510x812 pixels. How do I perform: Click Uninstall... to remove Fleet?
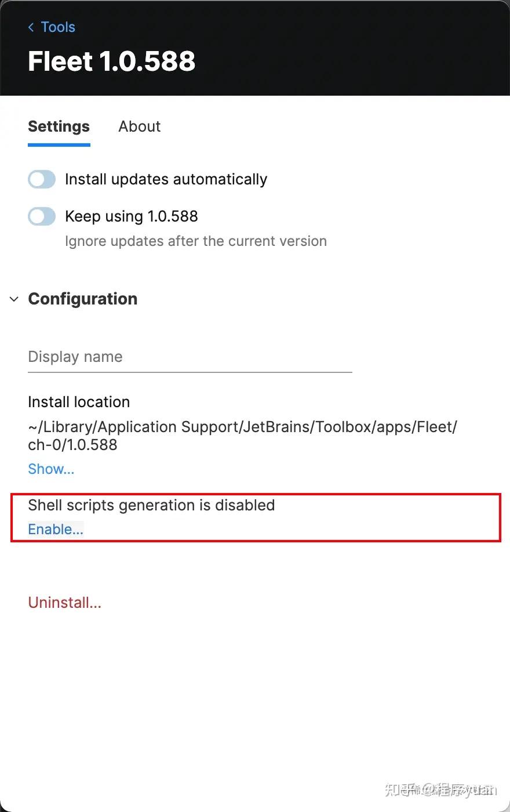point(64,602)
